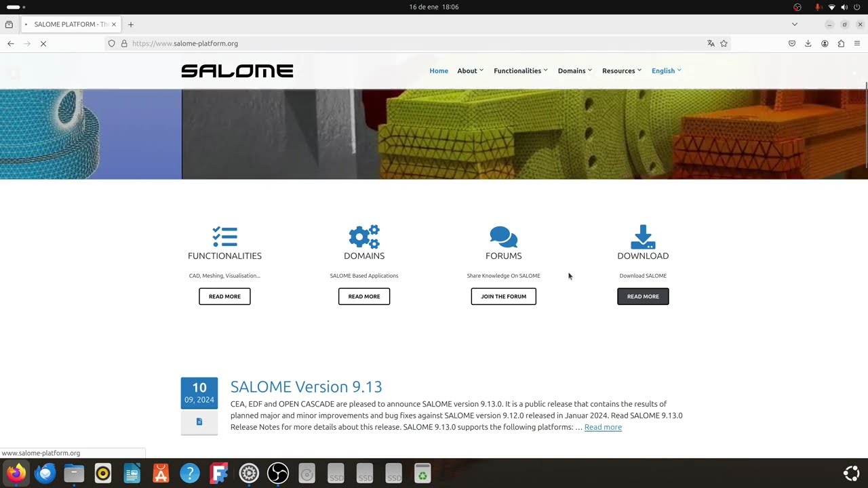This screenshot has height=488, width=868.
Task: Open the Trash in the dock
Action: pyautogui.click(x=422, y=473)
